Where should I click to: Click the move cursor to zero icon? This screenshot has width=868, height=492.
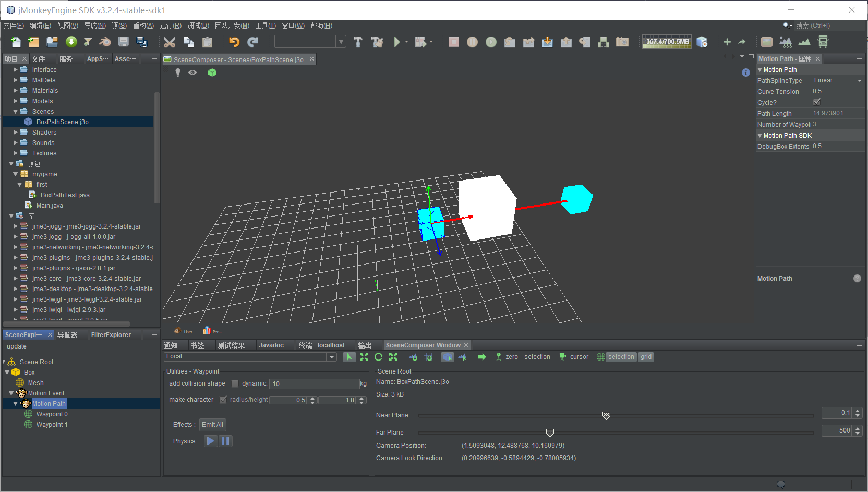(499, 357)
